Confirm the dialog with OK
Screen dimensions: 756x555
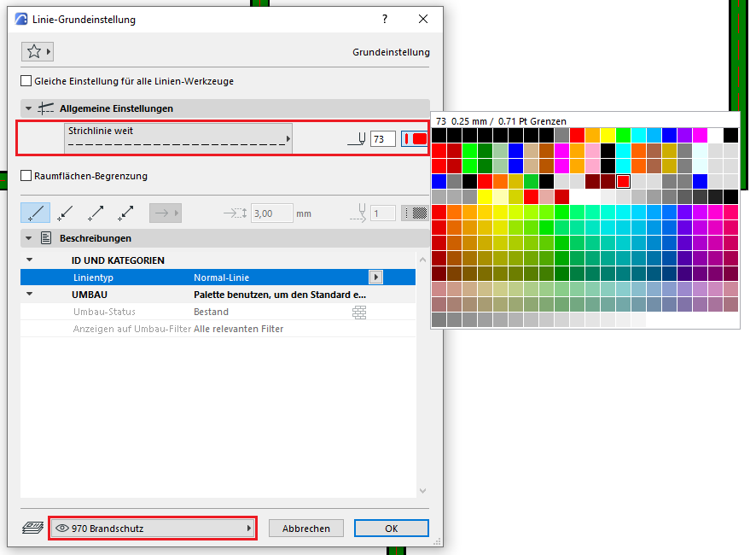click(391, 529)
